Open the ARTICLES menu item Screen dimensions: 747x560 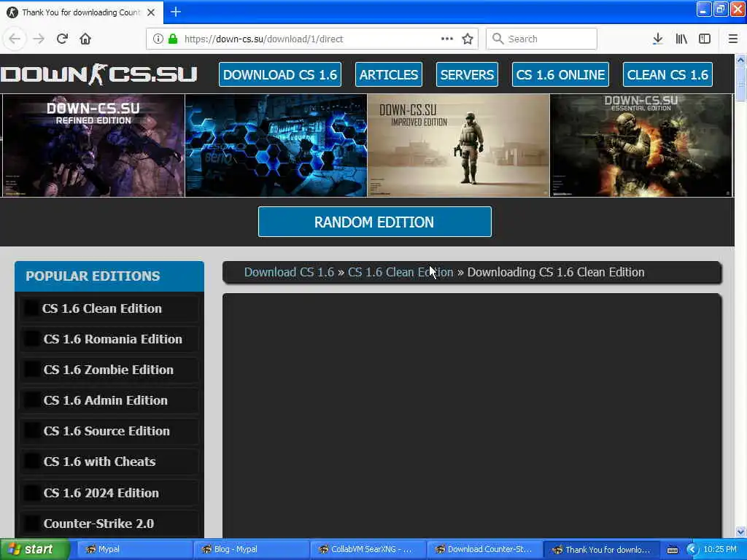tap(389, 75)
